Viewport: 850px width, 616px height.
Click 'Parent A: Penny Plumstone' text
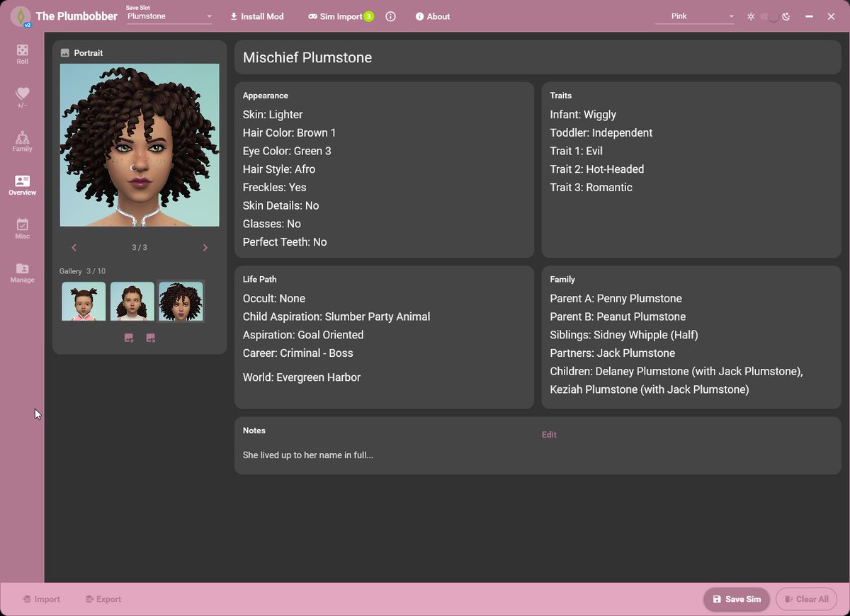pyautogui.click(x=616, y=299)
